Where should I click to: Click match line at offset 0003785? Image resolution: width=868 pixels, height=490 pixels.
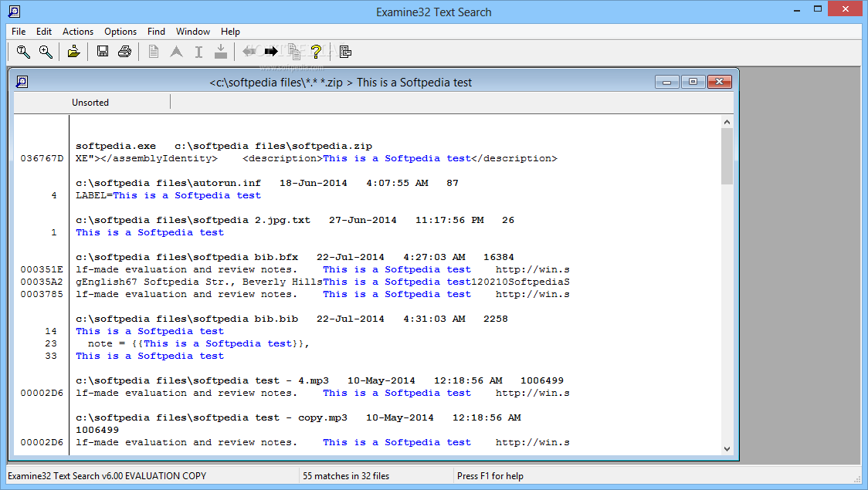pyautogui.click(x=323, y=294)
